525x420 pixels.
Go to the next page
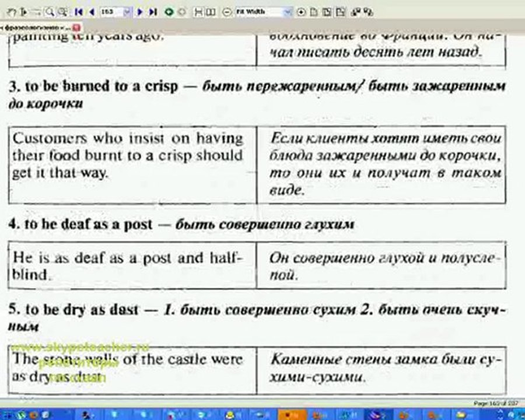click(x=140, y=12)
